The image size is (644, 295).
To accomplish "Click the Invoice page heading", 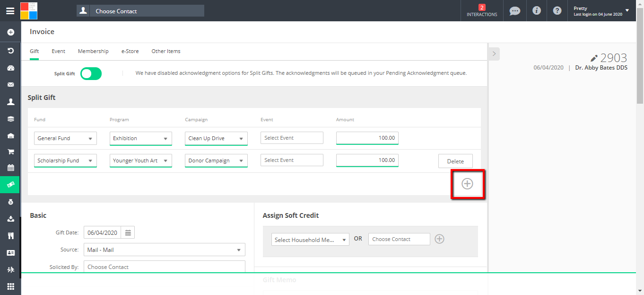I will pos(42,32).
